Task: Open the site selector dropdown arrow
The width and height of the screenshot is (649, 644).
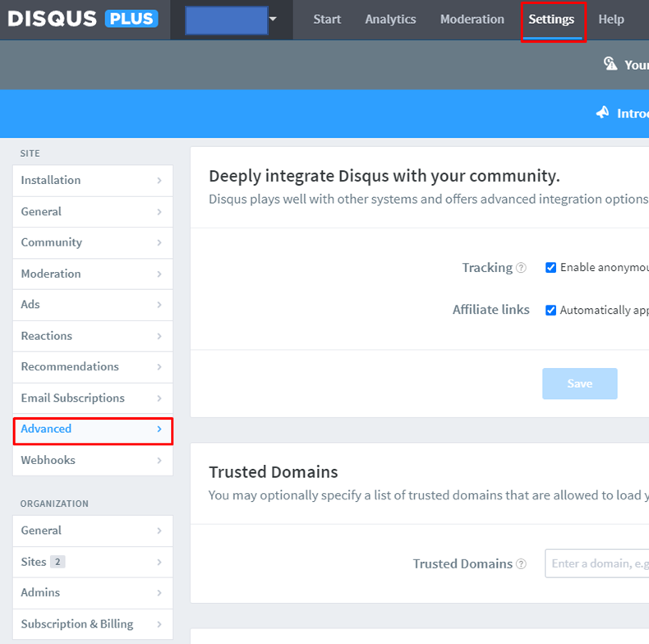Action: click(273, 19)
